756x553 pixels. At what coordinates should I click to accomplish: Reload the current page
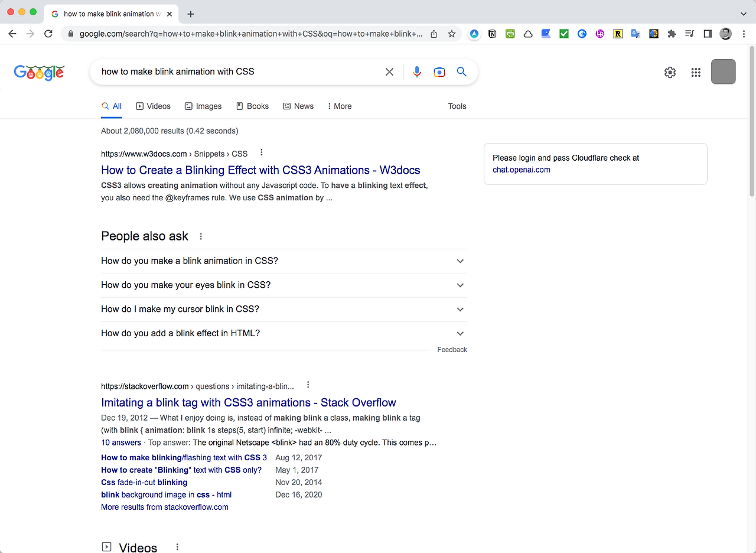point(48,34)
